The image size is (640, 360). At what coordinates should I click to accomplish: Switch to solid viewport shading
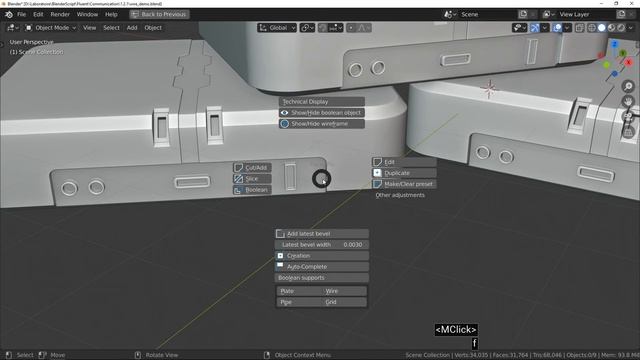tap(602, 28)
